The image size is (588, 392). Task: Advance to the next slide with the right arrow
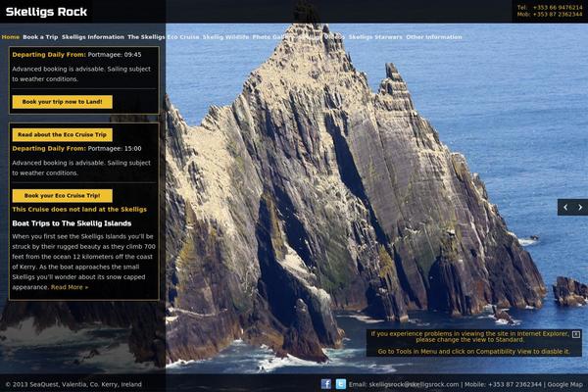pos(580,207)
